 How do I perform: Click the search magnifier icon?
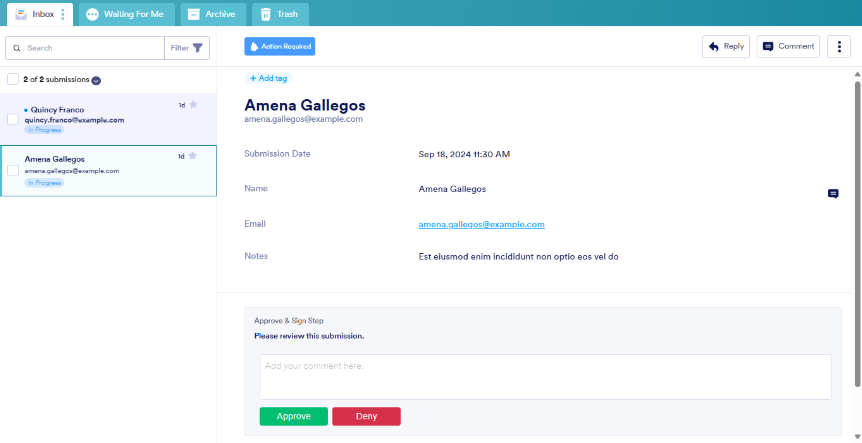tap(18, 48)
